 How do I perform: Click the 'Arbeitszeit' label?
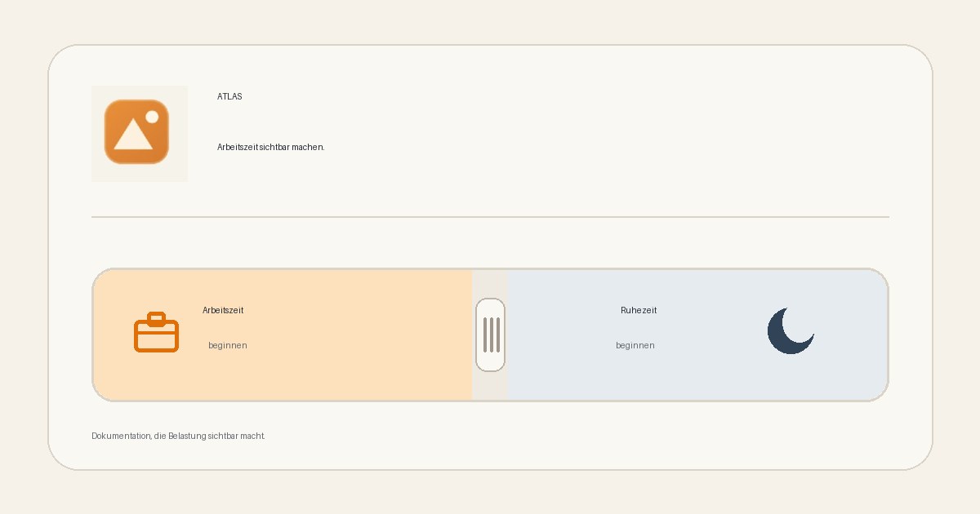point(223,310)
